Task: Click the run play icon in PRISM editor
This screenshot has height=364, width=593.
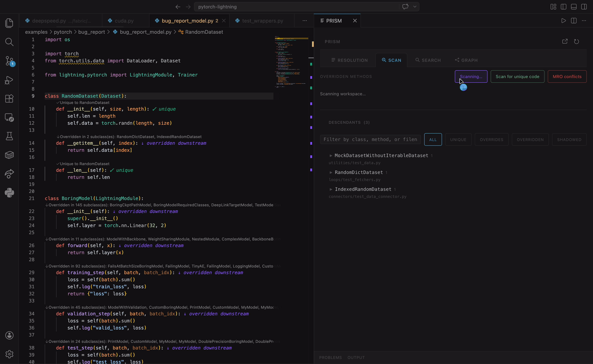Action: pos(564,21)
